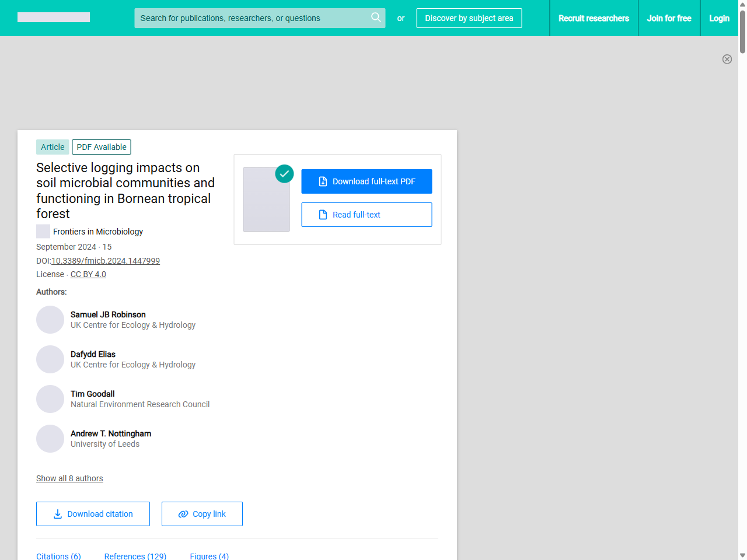Open the publication PDF preview thumbnail

coord(267,199)
